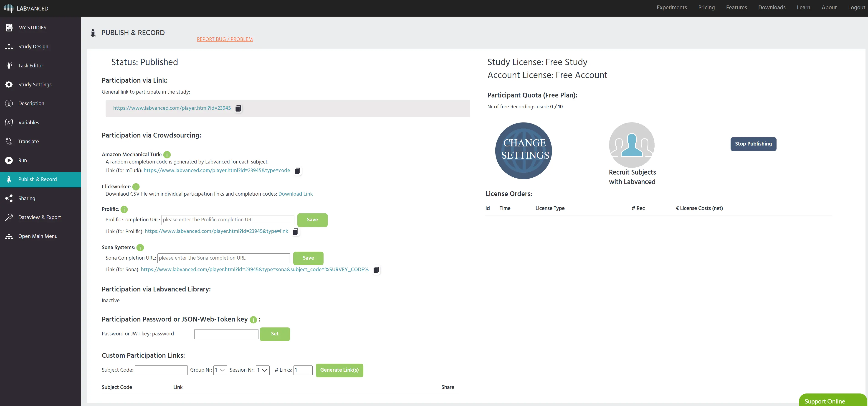The width and height of the screenshot is (868, 406).
Task: Click the Translate icon in sidebar
Action: (x=9, y=141)
